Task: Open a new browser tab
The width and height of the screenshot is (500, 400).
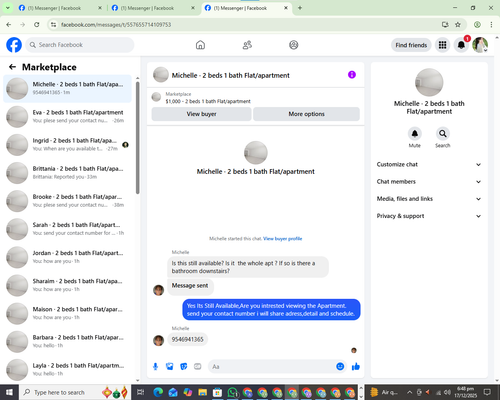Action: tap(300, 8)
